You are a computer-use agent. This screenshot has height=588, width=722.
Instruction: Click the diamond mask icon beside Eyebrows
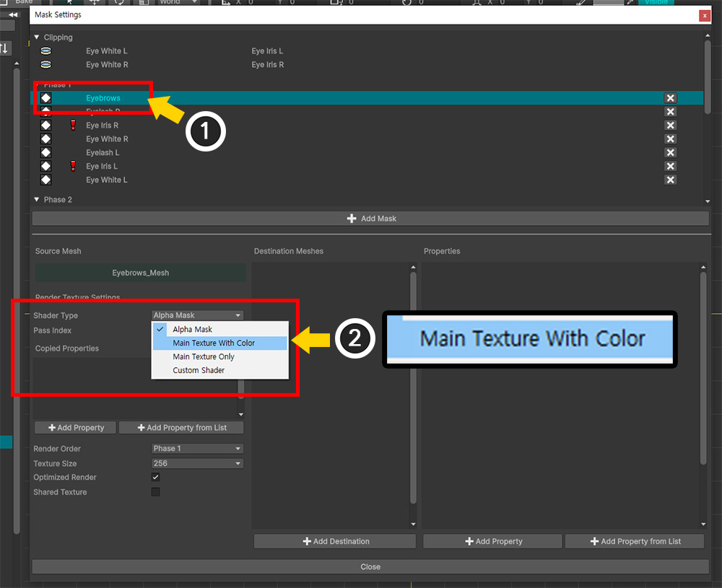point(45,98)
